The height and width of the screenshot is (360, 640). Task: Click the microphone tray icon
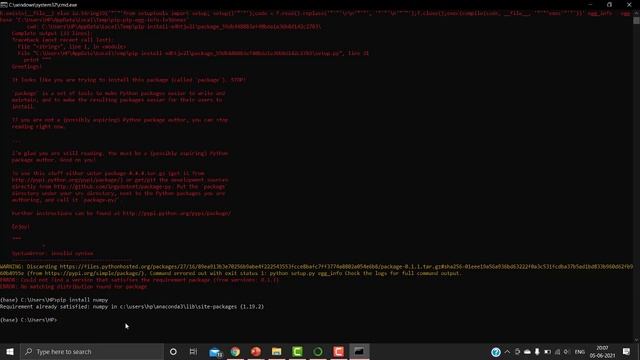(x=537, y=351)
